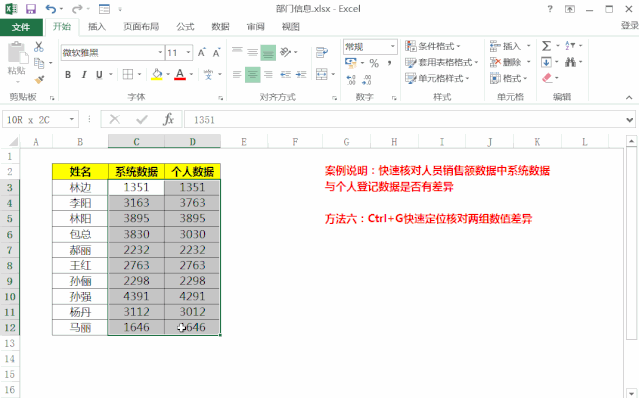Click Merge and Center icon

click(322, 74)
